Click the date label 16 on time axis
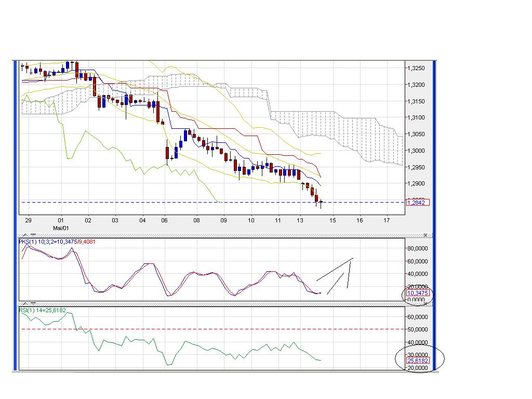 point(360,220)
